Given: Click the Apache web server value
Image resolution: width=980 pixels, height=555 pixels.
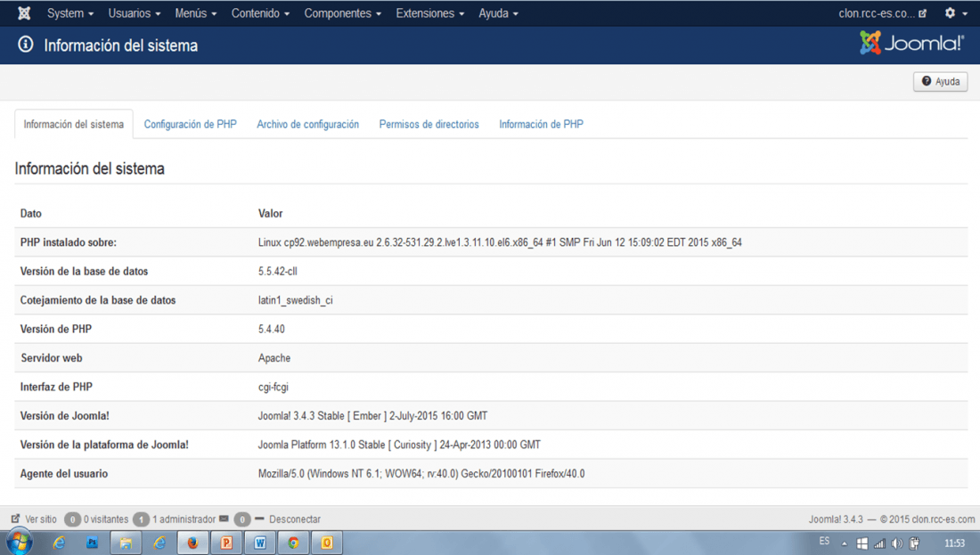Looking at the screenshot, I should click(274, 357).
